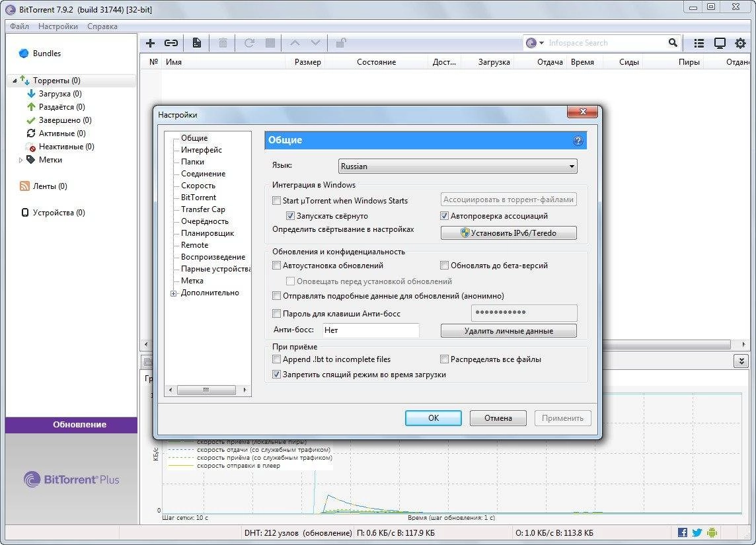Click Удалить личные данные button
Screen dimensions: 756x545
click(509, 330)
